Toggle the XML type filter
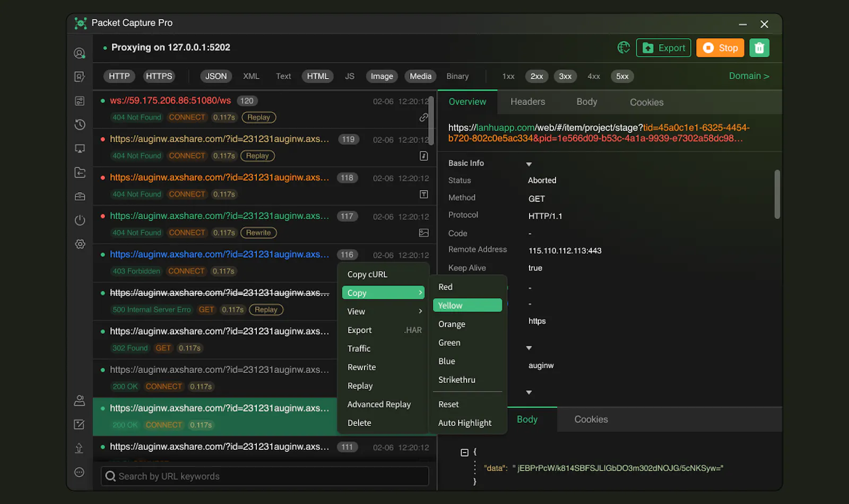849x504 pixels. [251, 76]
